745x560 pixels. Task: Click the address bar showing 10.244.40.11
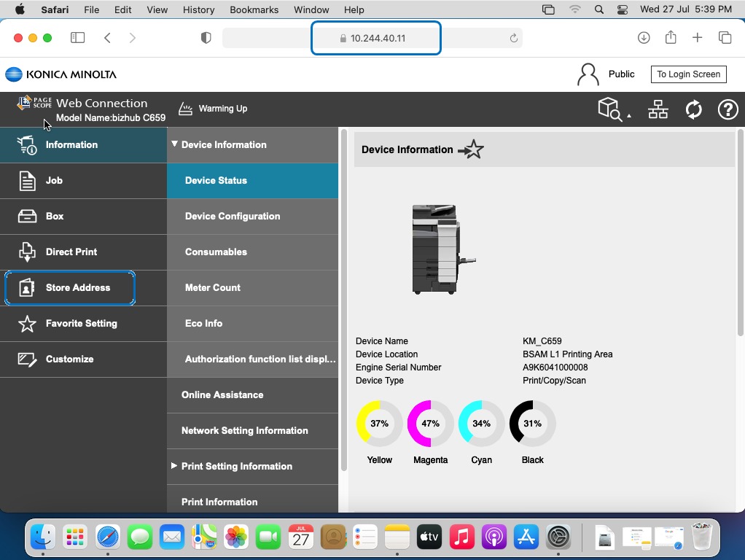tap(376, 38)
